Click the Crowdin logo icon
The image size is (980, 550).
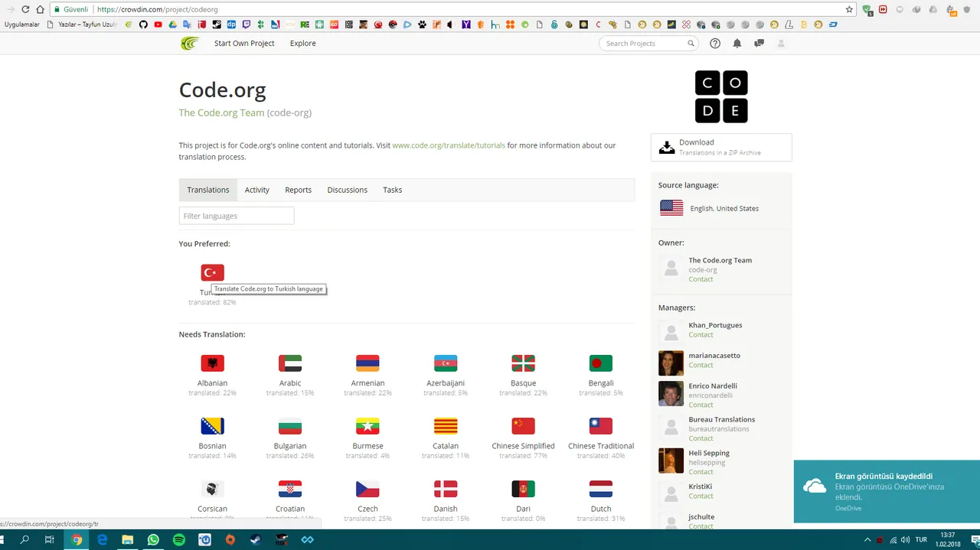point(189,44)
